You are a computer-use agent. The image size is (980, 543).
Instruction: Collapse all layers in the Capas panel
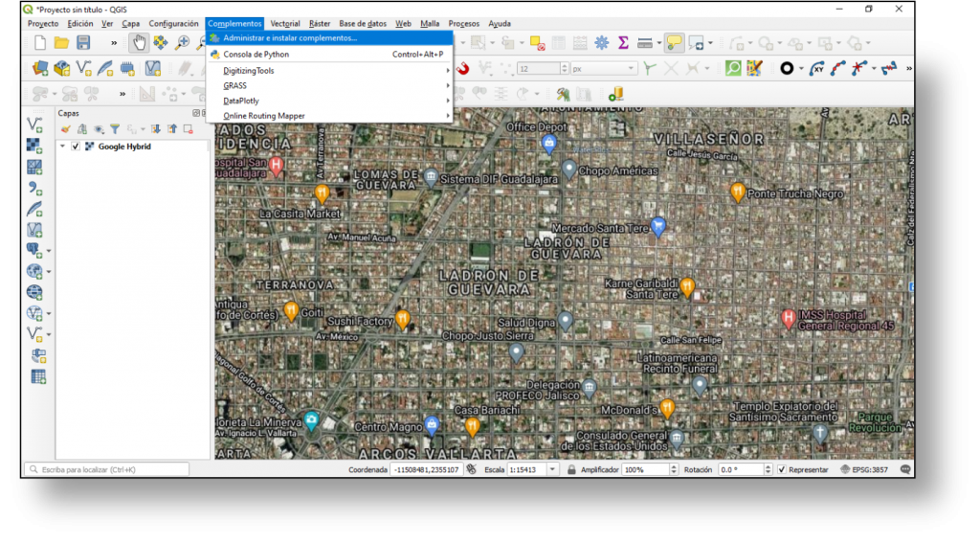click(x=172, y=129)
